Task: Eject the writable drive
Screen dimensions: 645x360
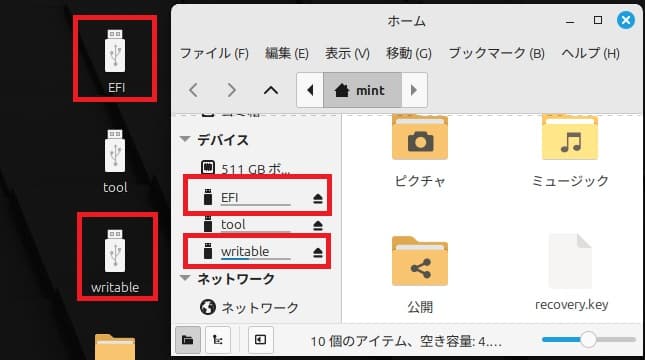Action: 318,252
